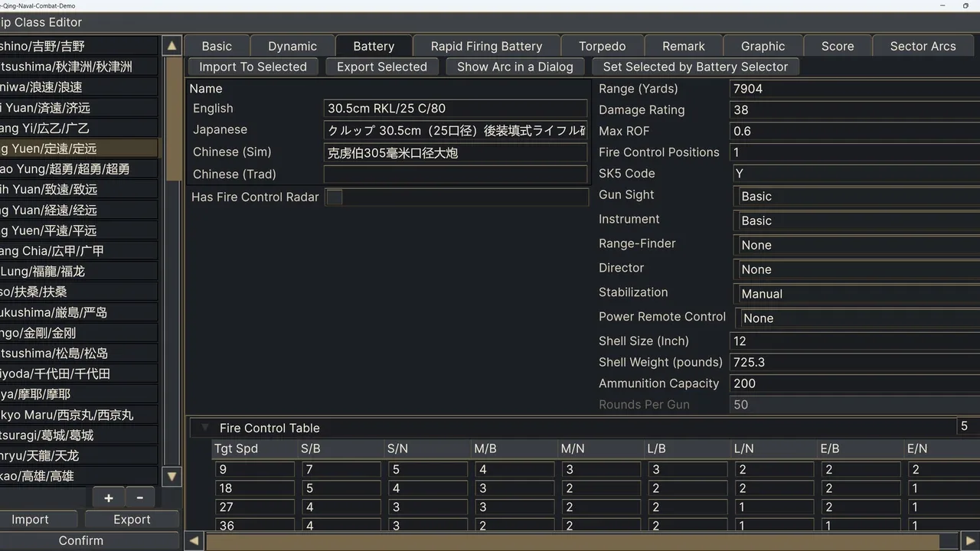Select the 致遠 ship row
The width and height of the screenshot is (980, 551).
coord(79,190)
